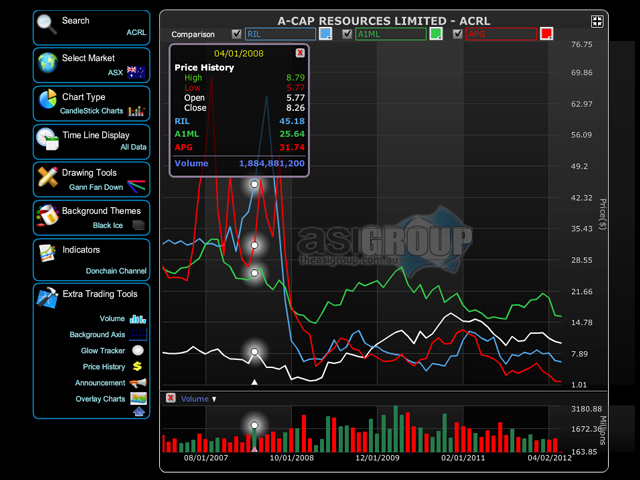
Task: Click the APG value 31.74 in popup
Action: [x=292, y=147]
